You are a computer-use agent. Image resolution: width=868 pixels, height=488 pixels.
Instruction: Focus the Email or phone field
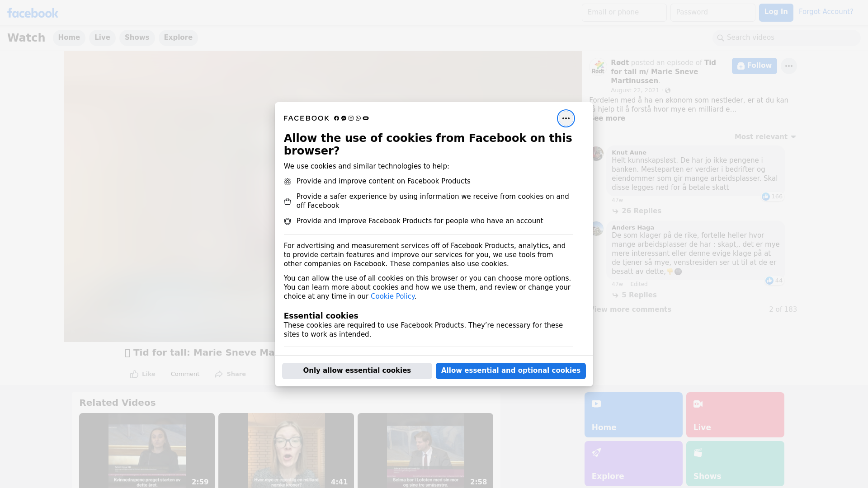[x=624, y=12]
